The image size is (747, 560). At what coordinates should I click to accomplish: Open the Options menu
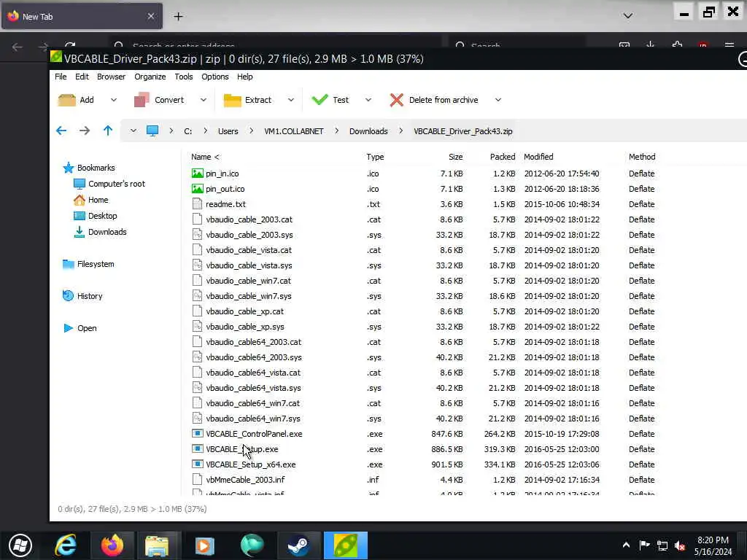[215, 77]
